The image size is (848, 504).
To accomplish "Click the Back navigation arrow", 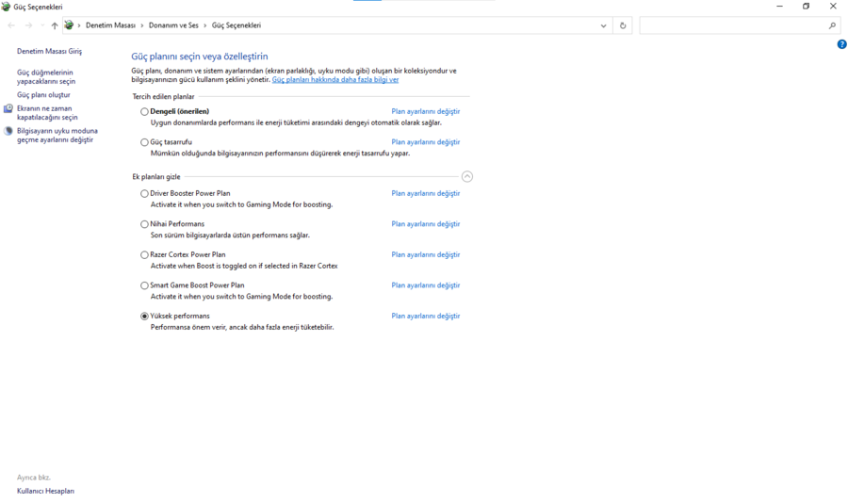I will [11, 25].
